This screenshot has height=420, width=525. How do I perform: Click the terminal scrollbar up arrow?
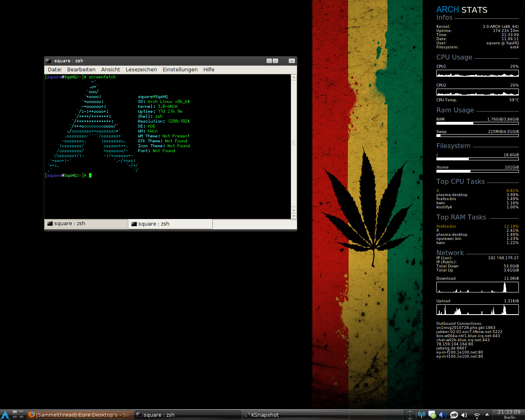[294, 77]
